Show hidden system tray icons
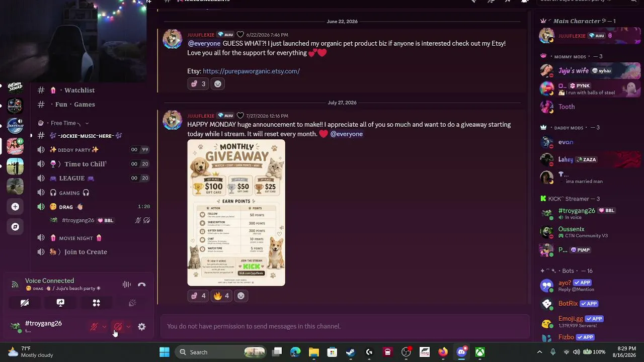This screenshot has height=362, width=644. (539, 352)
